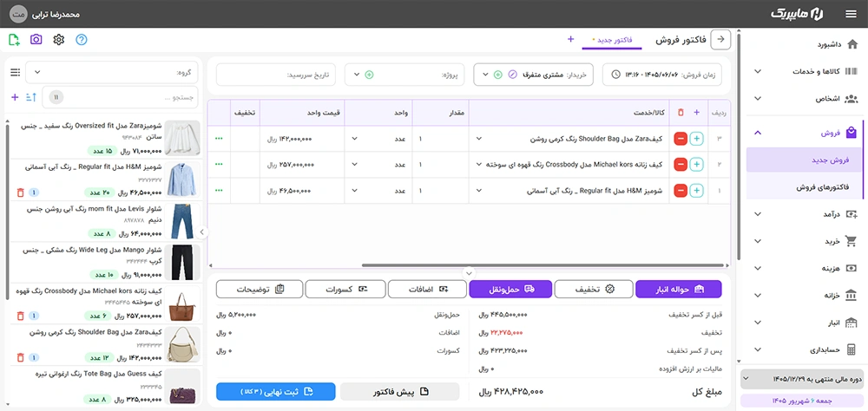
Task: Click the Levis mom fit jeans thumbnail
Action: pos(181,221)
